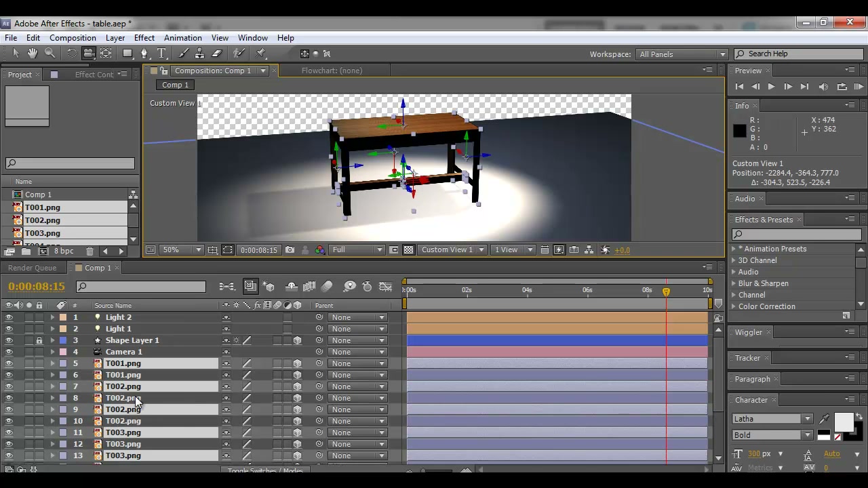
Task: Expand the Animation Presets category
Action: (x=734, y=249)
